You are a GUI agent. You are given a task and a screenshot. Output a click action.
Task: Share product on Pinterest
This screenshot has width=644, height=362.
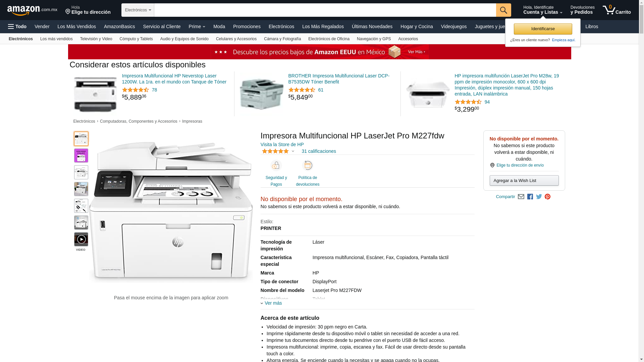[548, 197]
